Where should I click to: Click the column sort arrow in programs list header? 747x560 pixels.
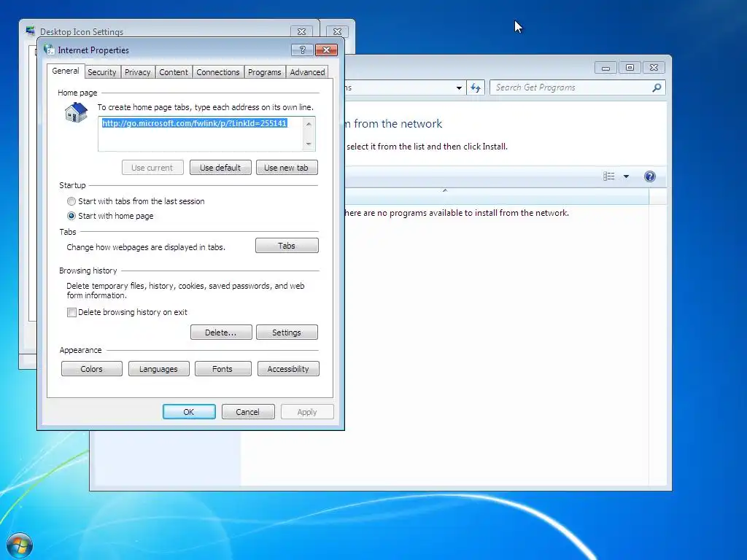(x=445, y=190)
